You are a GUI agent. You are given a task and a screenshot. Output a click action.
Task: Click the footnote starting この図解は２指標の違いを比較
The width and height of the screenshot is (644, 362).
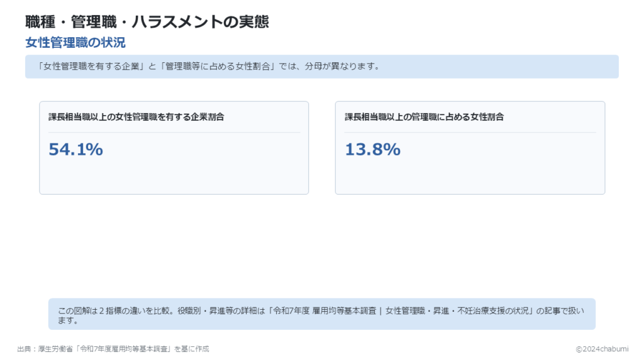(321, 315)
